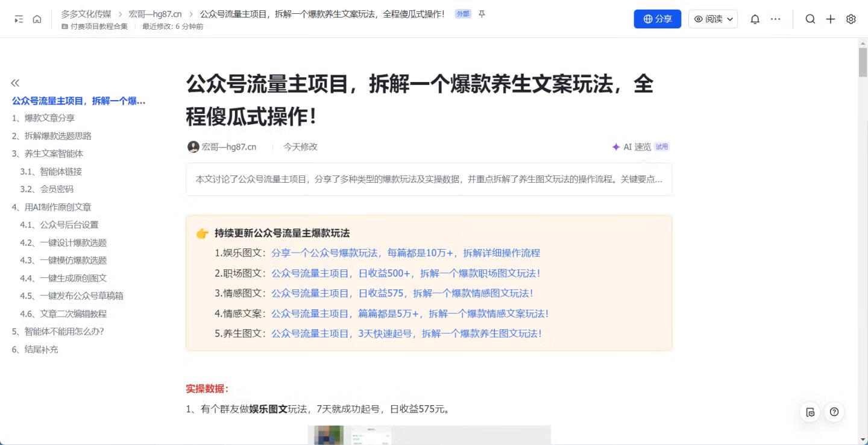Image resolution: width=868 pixels, height=445 pixels.
Task: Click the notifications bell icon
Action: pos(754,19)
